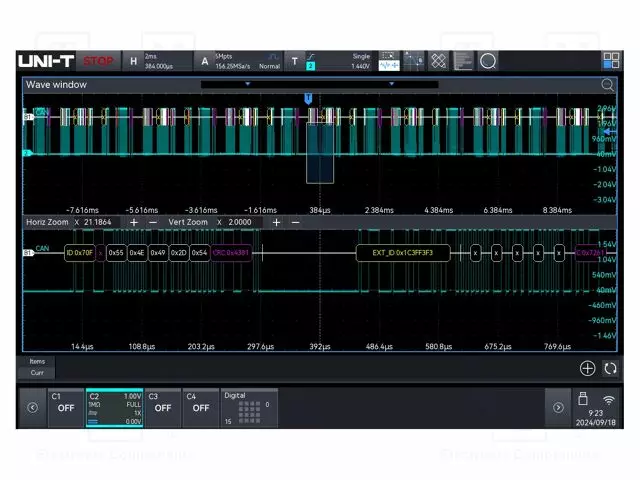This screenshot has width=640, height=480.
Task: Click the magnifier icon in Wave window
Action: pos(607,85)
